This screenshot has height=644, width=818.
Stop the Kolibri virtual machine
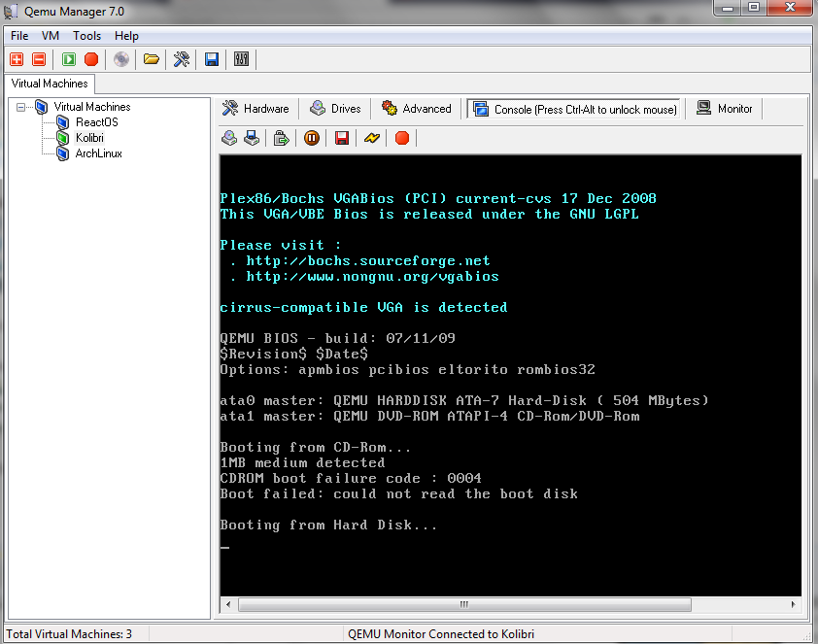[x=401, y=138]
